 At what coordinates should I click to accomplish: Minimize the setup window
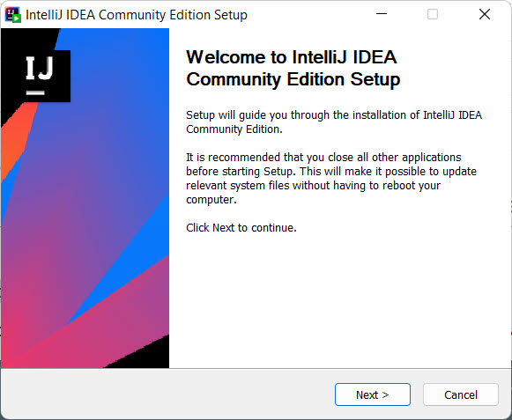[x=382, y=14]
